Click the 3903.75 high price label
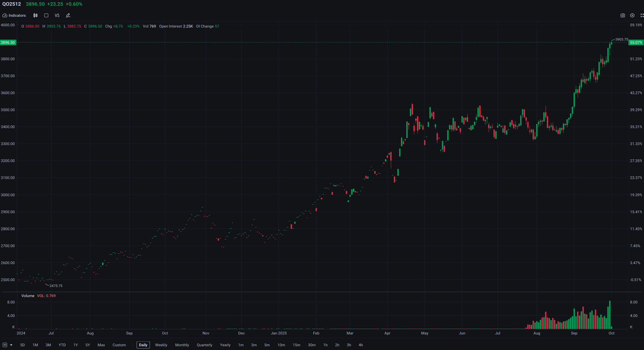The height and width of the screenshot is (350, 644). (622, 39)
